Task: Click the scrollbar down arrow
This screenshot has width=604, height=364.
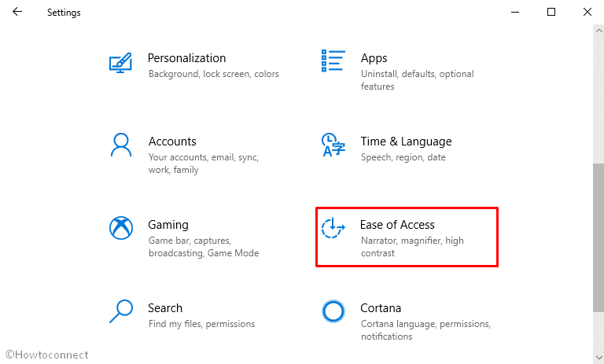Action: pos(598,357)
